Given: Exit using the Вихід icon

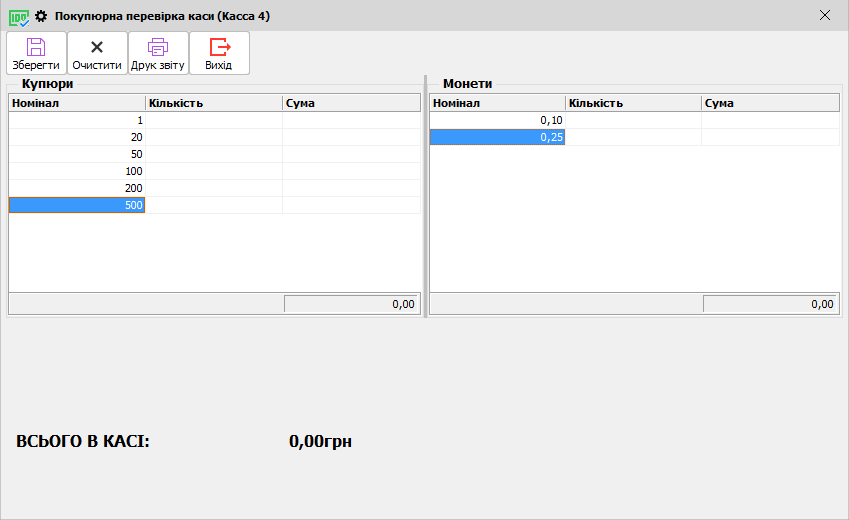Looking at the screenshot, I should click(x=219, y=47).
